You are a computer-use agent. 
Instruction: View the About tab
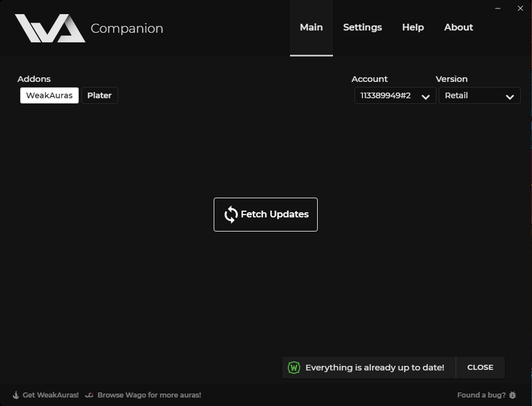point(459,27)
